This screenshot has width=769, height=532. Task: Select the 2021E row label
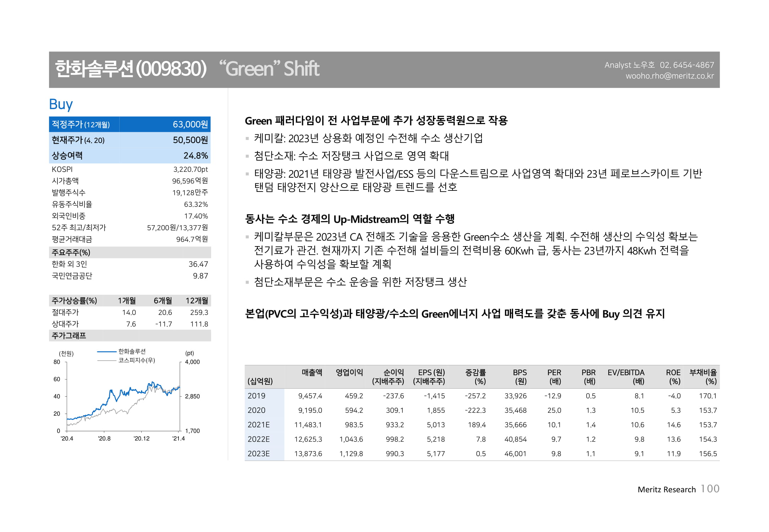tap(259, 425)
